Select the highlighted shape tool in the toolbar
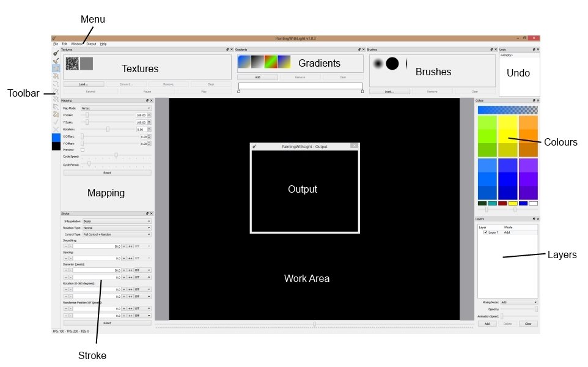The width and height of the screenshot is (588, 367). pyautogui.click(x=56, y=69)
